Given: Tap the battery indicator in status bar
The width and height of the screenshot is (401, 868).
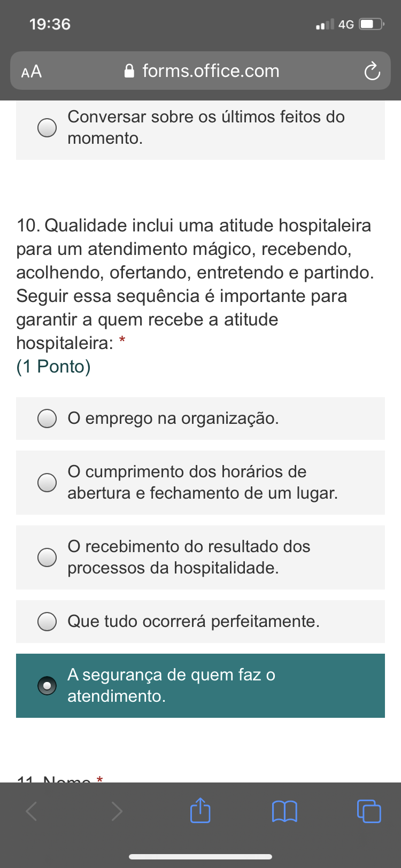Looking at the screenshot, I should point(371,24).
